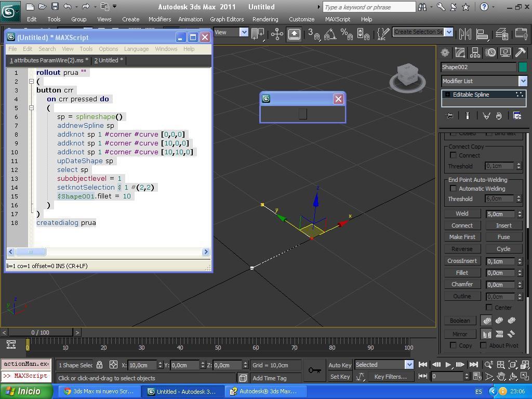Click the object color swatch beside Shape002
532x399 pixels.
click(523, 67)
